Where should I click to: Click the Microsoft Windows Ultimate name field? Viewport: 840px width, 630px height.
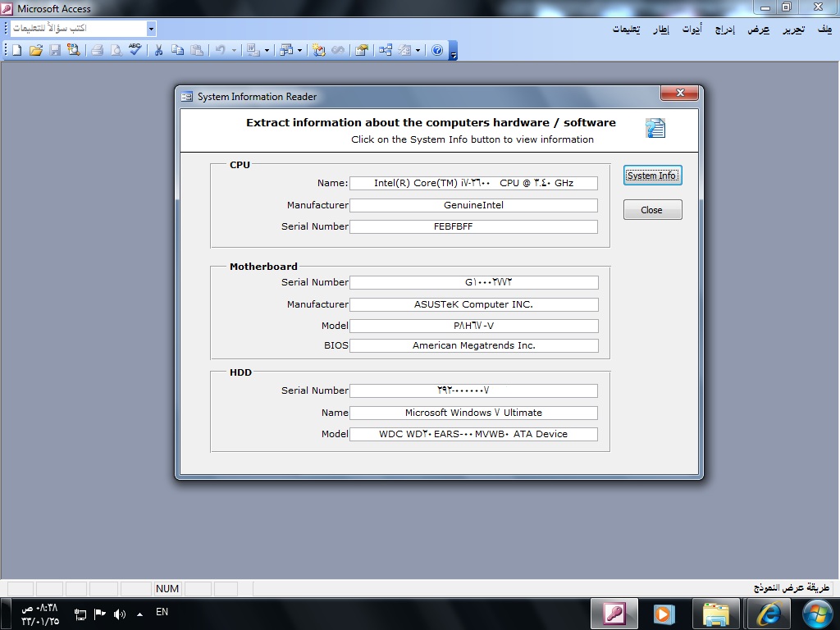473,413
